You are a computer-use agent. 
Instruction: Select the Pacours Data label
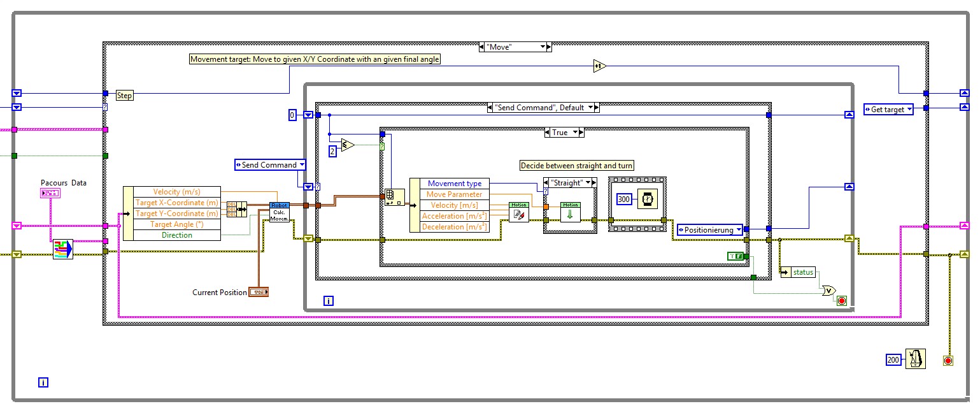coord(63,182)
